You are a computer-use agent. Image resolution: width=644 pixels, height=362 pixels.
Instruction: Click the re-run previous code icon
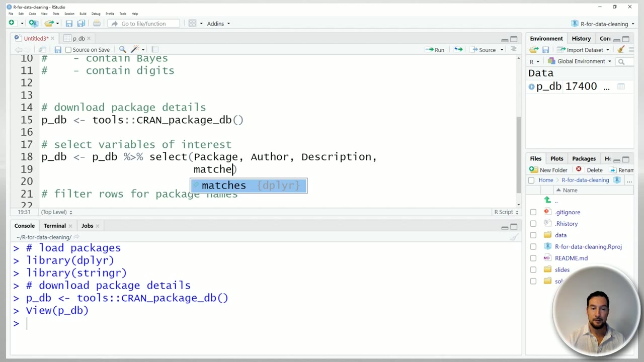coord(458,50)
